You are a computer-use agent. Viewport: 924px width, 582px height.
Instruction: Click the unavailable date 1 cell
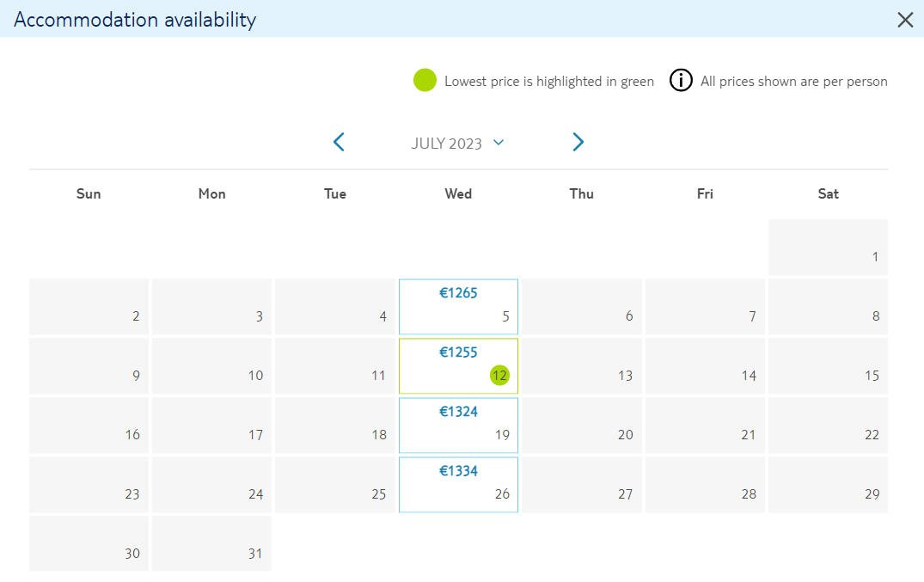[x=828, y=248]
